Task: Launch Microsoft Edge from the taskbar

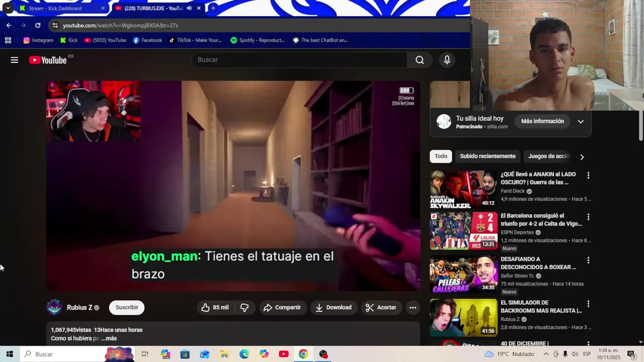Action: [x=244, y=354]
